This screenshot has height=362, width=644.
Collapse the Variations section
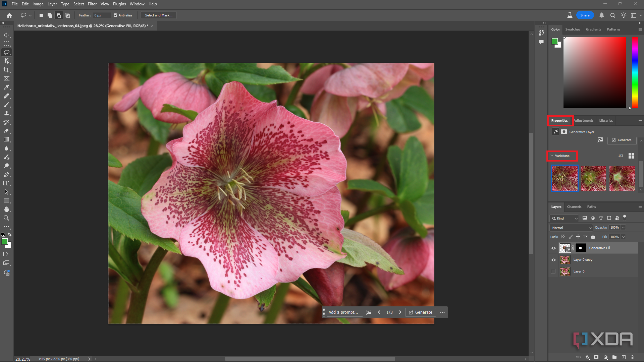pos(552,156)
